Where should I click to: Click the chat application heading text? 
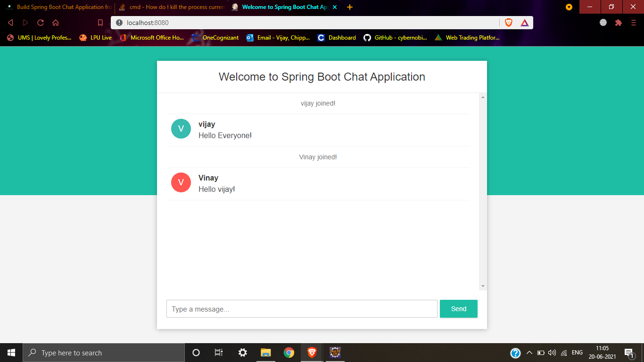(x=322, y=77)
